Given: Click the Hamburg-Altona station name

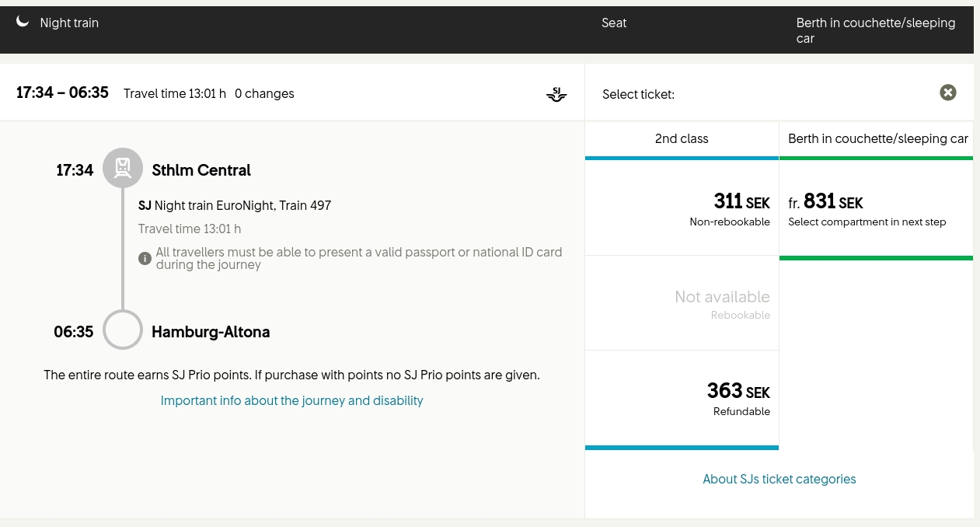Looking at the screenshot, I should coord(211,332).
